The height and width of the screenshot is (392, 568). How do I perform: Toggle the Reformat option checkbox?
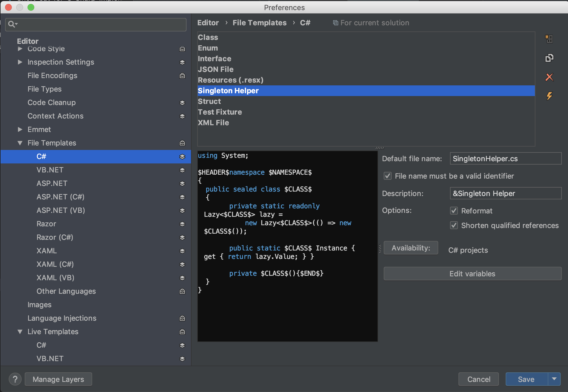(454, 211)
